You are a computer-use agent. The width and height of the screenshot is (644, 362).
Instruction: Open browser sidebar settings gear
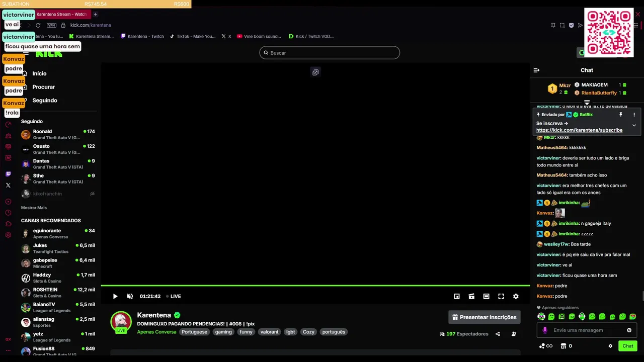(8, 235)
